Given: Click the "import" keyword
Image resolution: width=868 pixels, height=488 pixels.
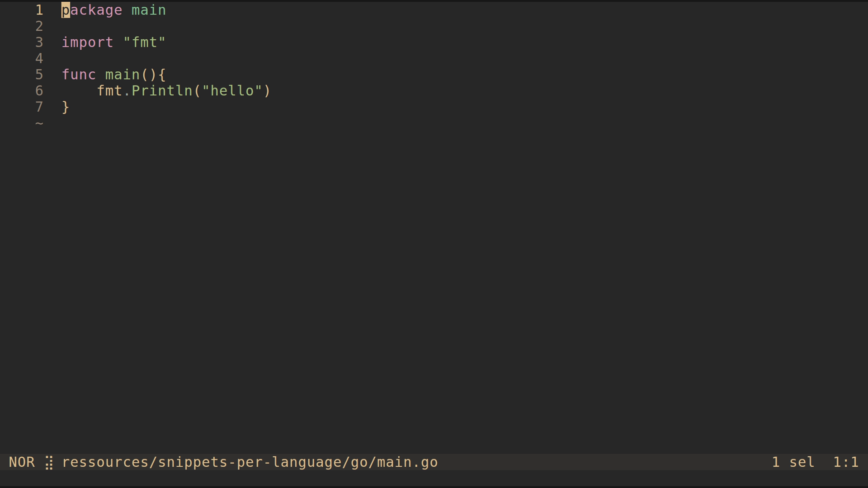Looking at the screenshot, I should click(x=87, y=42).
